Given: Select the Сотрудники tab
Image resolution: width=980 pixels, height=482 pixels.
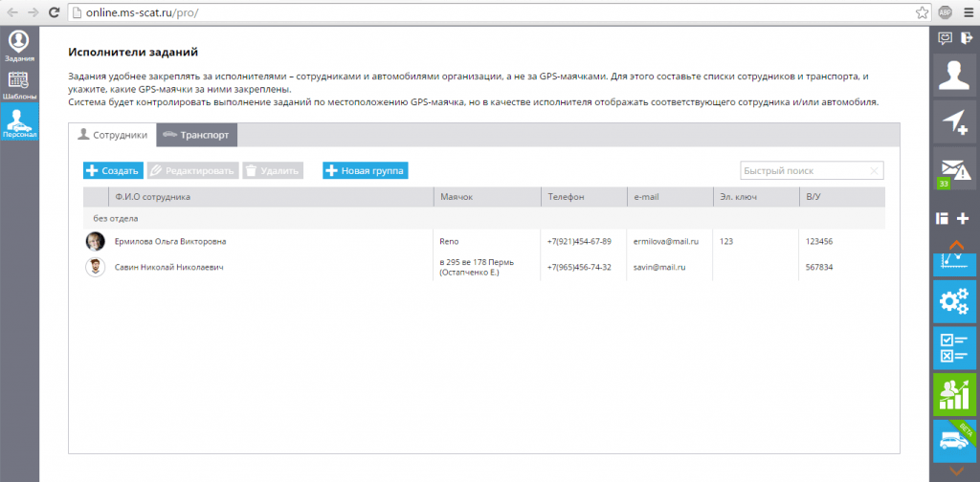Looking at the screenshot, I should pyautogui.click(x=113, y=135).
